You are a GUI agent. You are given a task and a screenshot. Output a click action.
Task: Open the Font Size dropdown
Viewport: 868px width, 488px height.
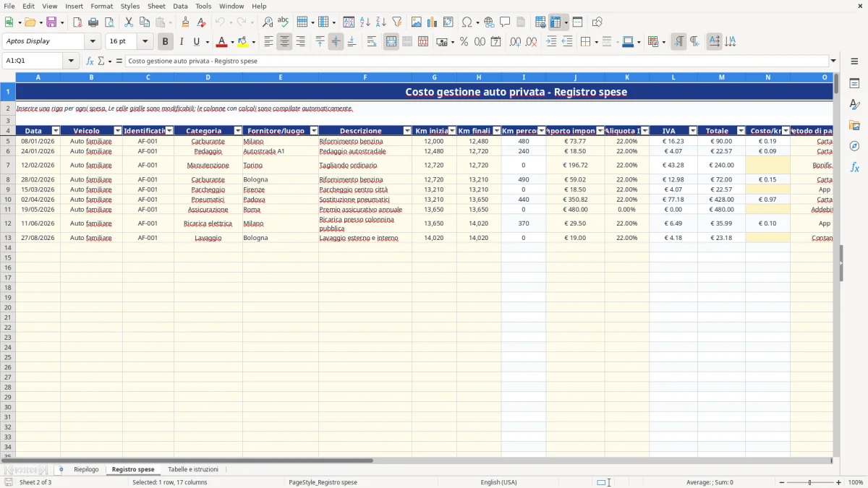[145, 42]
